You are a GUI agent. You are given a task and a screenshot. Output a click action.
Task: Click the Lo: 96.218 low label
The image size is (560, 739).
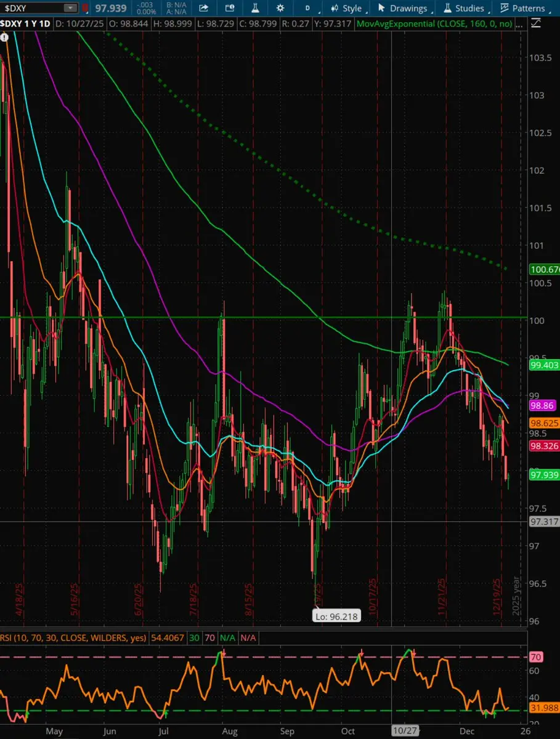point(336,616)
